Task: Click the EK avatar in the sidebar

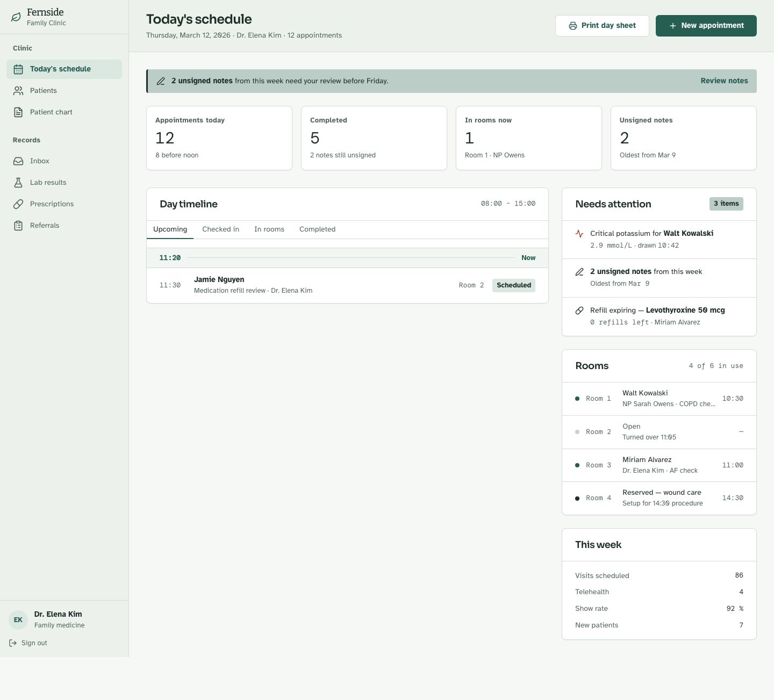Action: (x=18, y=619)
